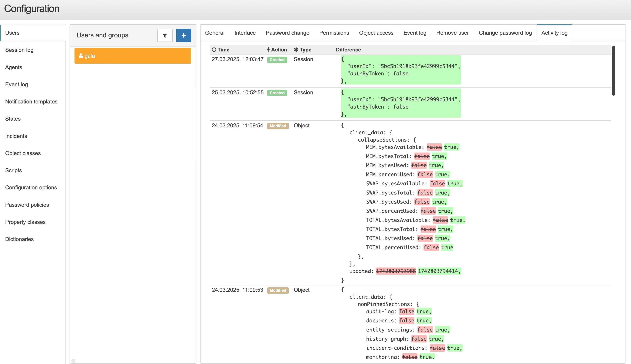Click the clock icon in Time header
The width and height of the screenshot is (631, 364).
[x=214, y=50]
